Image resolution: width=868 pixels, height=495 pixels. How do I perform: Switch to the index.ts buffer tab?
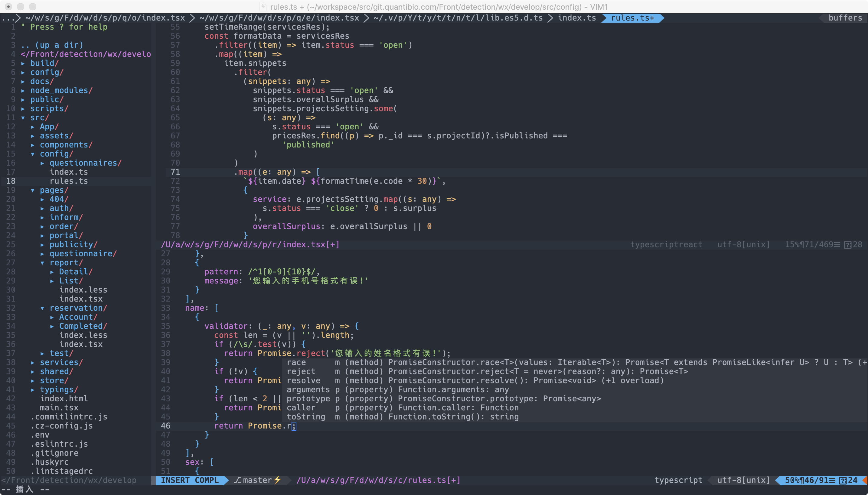coord(577,18)
